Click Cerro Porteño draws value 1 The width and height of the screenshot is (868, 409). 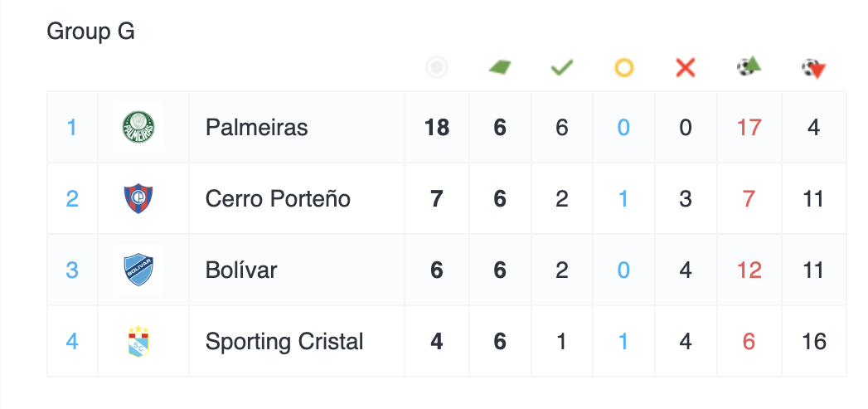[623, 199]
